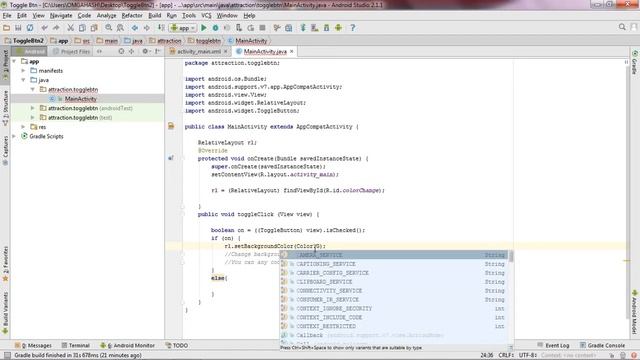Expand the res folder node
Viewport: 640px width, 360px height.
24,127
